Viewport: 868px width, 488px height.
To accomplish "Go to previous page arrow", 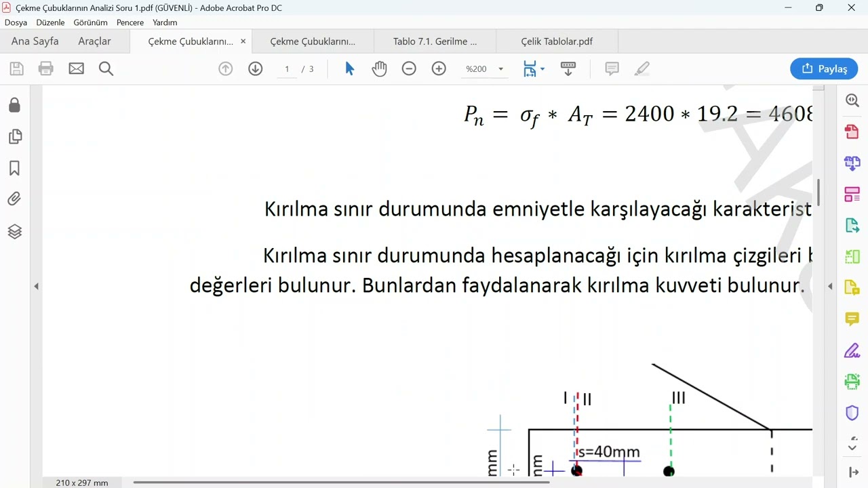I will click(226, 68).
